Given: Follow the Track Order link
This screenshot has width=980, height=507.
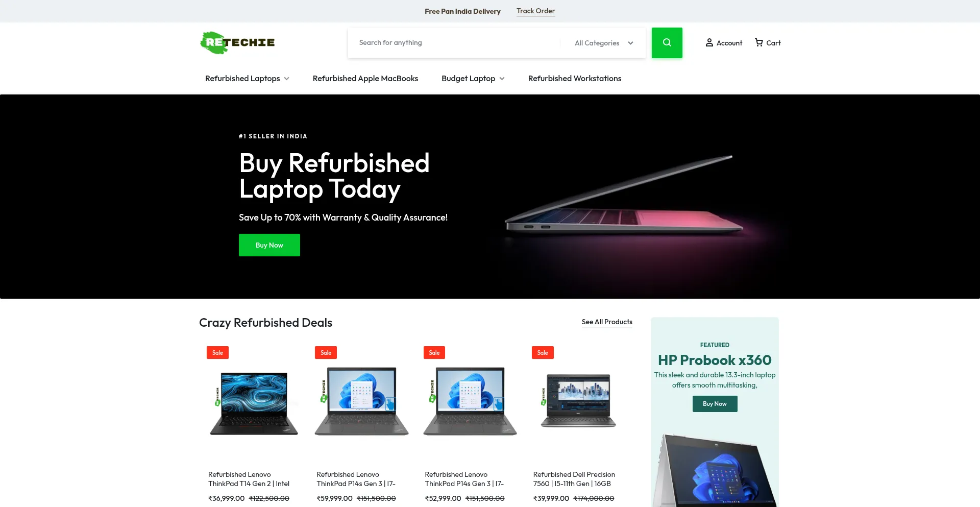Looking at the screenshot, I should click(x=535, y=11).
